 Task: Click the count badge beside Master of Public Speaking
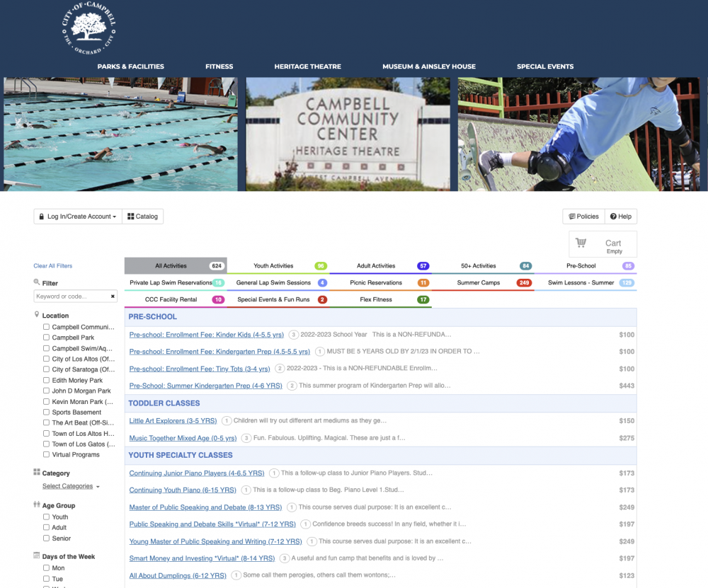pyautogui.click(x=292, y=507)
